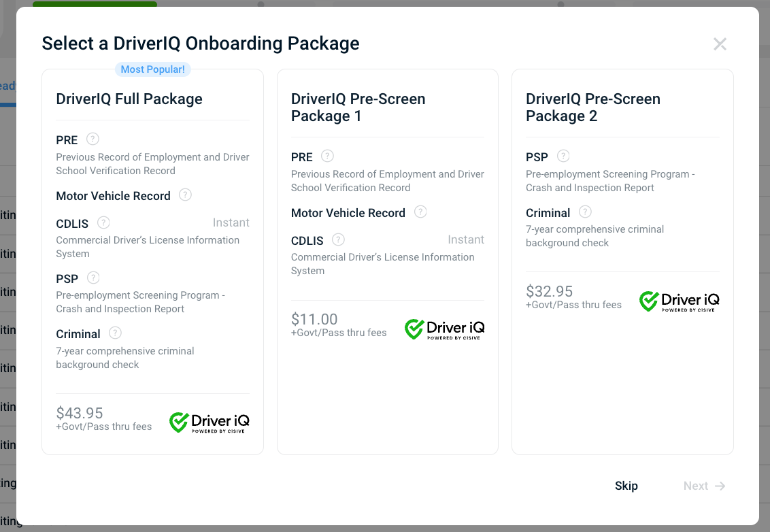
Task: Click Criminal description in Full Package
Action: coord(125,358)
